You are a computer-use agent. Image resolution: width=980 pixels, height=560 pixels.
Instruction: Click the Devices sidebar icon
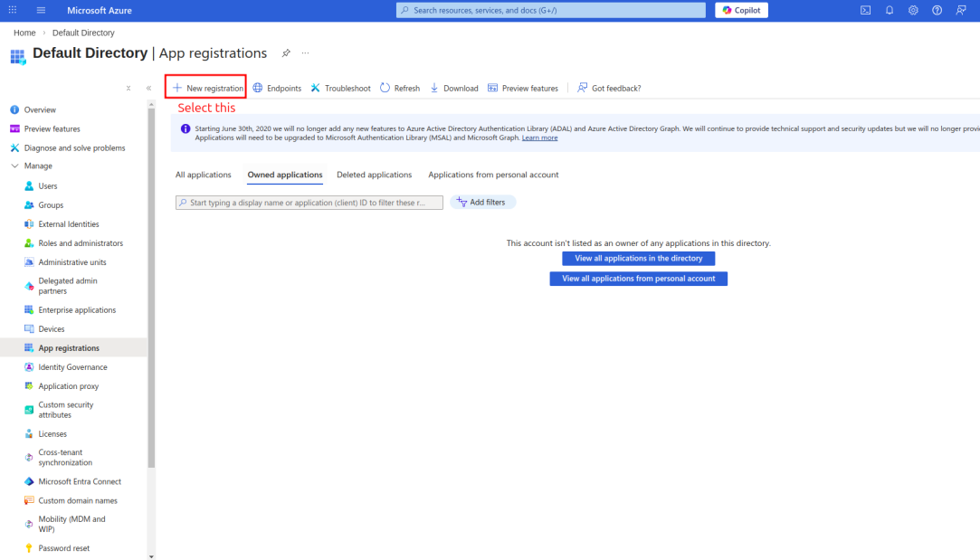pyautogui.click(x=29, y=328)
